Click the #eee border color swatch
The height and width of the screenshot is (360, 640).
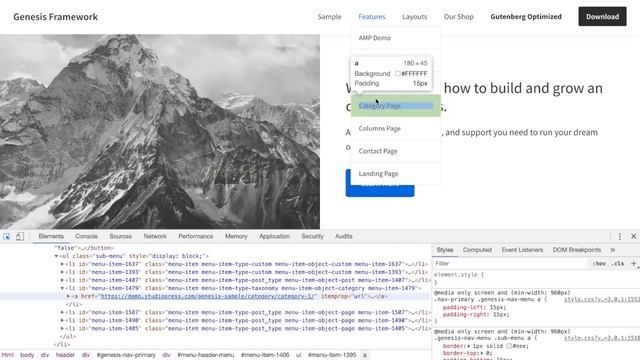[x=509, y=346]
